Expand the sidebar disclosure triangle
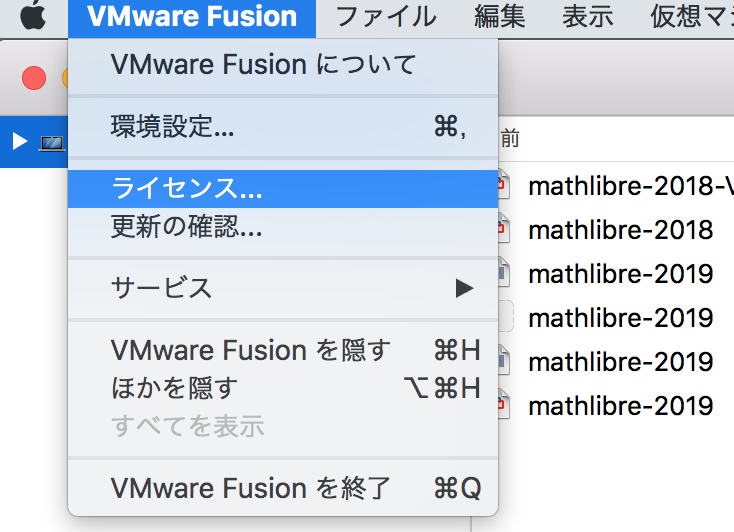Image resolution: width=734 pixels, height=532 pixels. pos(19,142)
